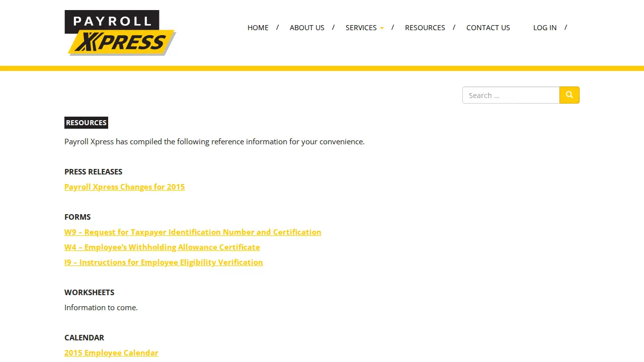Click the Log In link
This screenshot has height=362, width=644.
[x=545, y=28]
